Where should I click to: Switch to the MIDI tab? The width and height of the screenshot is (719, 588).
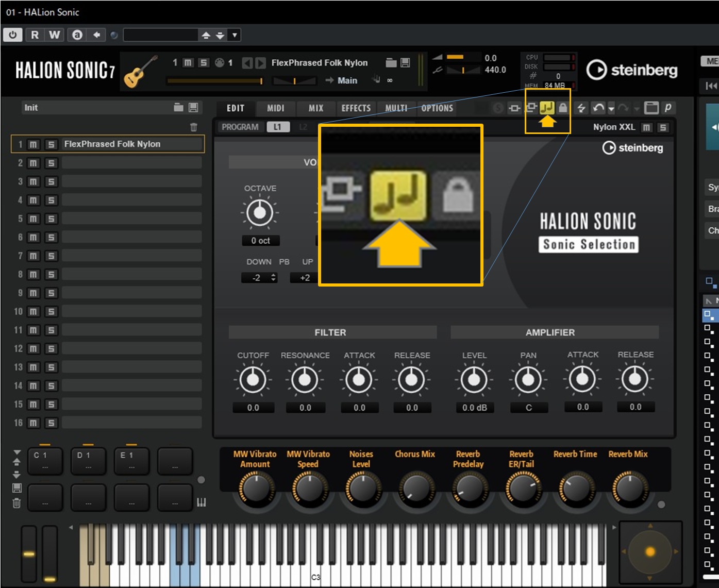pyautogui.click(x=276, y=108)
